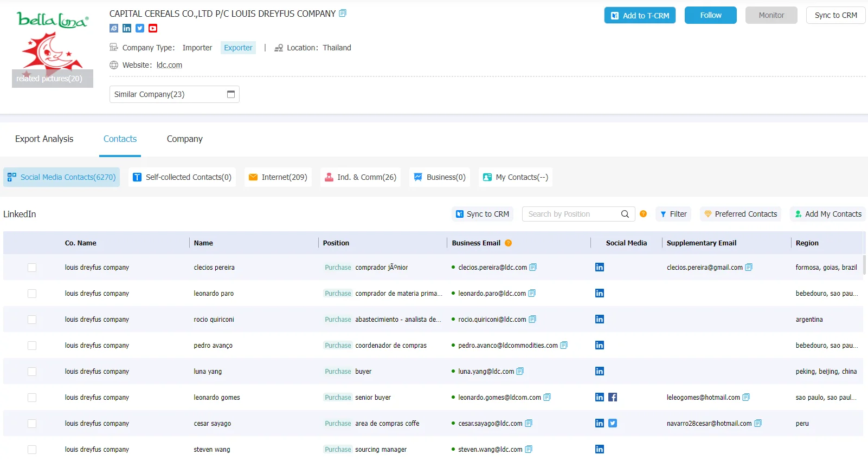Click the search magnifier icon

pyautogui.click(x=625, y=214)
